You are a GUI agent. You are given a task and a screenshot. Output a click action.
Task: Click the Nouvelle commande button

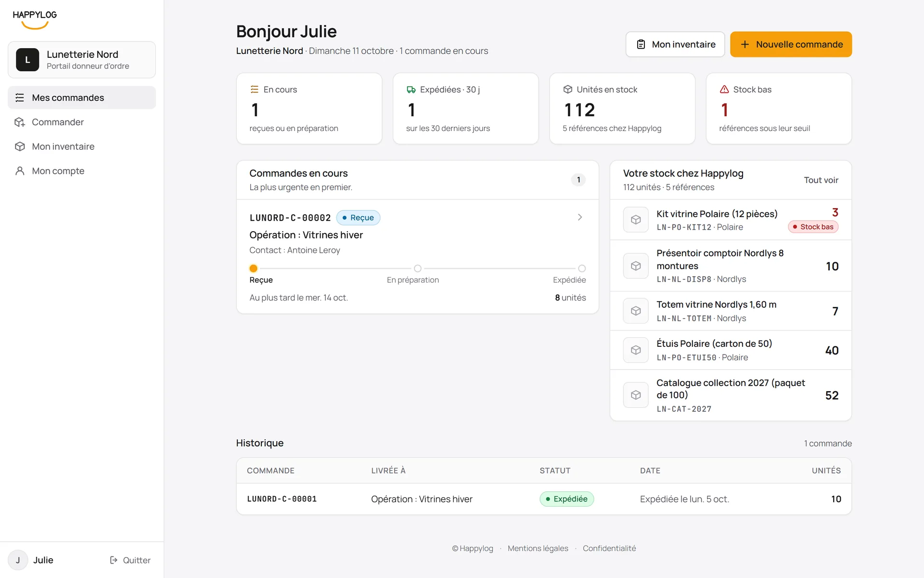tap(791, 44)
